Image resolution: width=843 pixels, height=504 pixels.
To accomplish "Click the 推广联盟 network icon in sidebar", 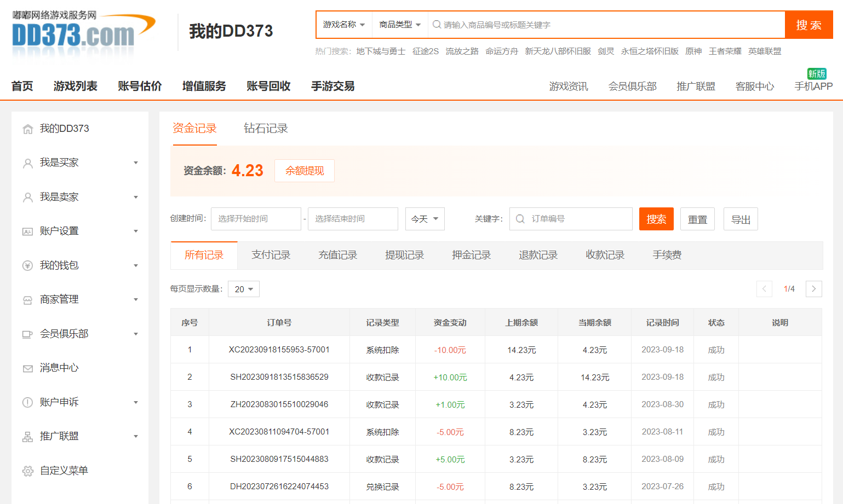I will coord(27,437).
